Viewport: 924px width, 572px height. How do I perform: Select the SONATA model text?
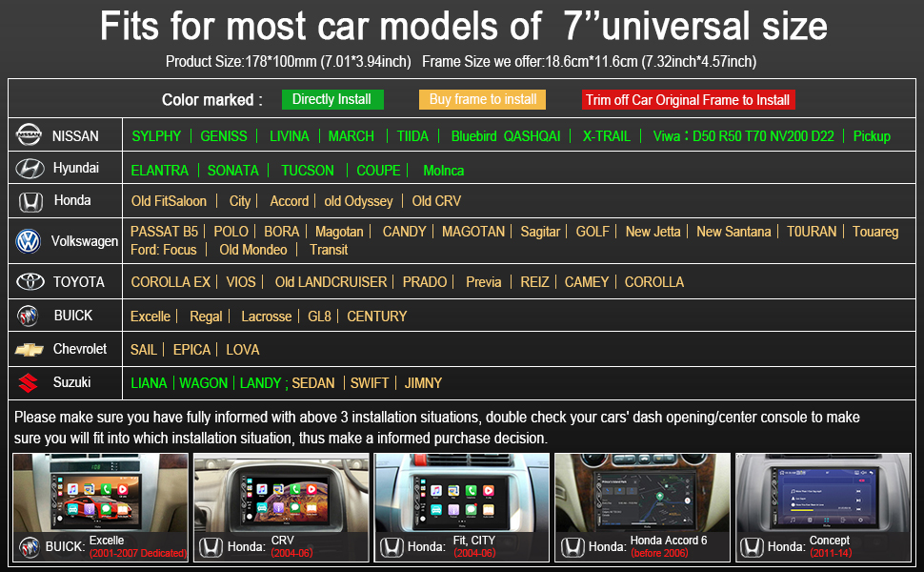(x=232, y=171)
